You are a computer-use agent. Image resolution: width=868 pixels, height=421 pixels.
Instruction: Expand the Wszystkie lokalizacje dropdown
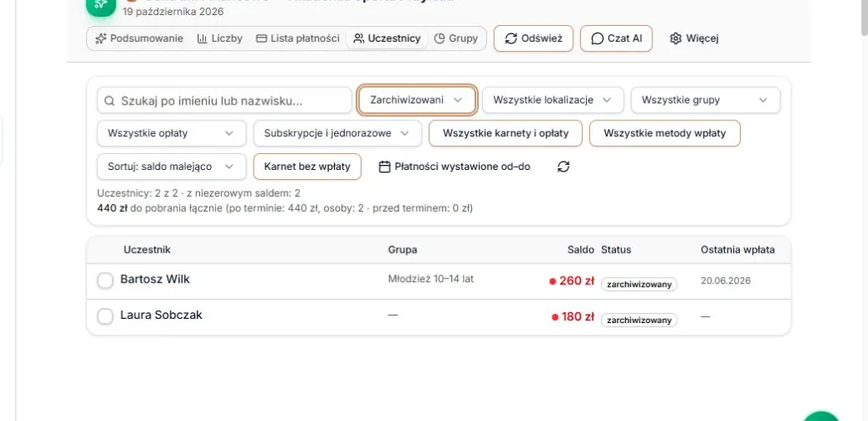pos(553,100)
